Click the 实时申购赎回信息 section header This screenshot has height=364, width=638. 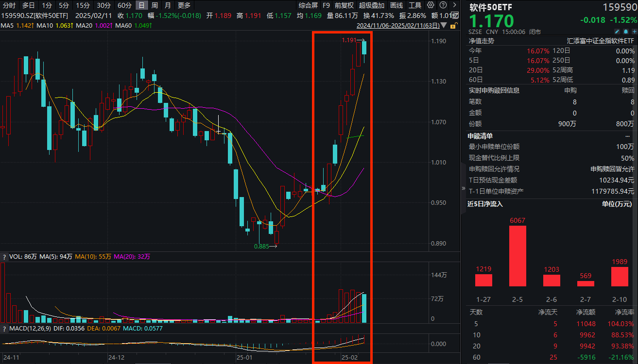[494, 90]
